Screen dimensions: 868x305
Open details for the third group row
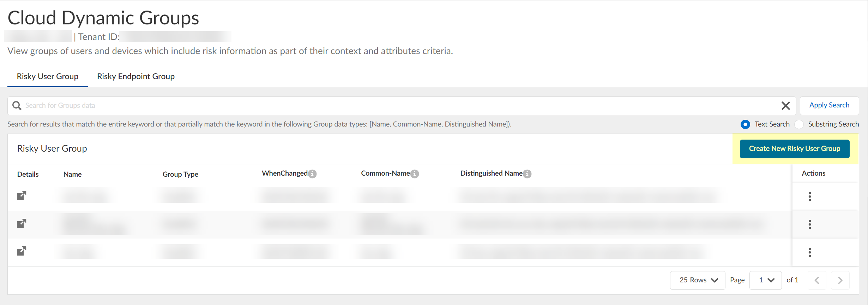(22, 251)
